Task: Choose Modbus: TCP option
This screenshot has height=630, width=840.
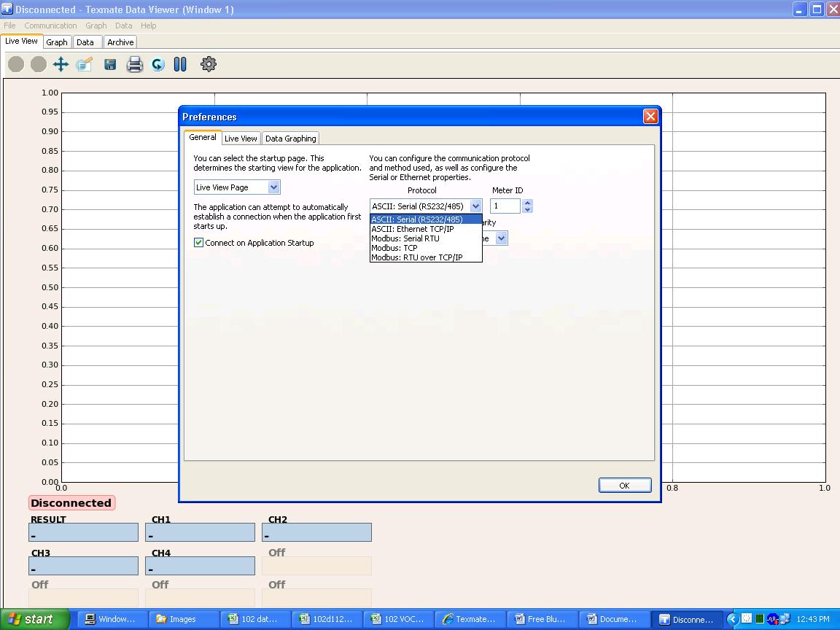Action: pyautogui.click(x=426, y=248)
